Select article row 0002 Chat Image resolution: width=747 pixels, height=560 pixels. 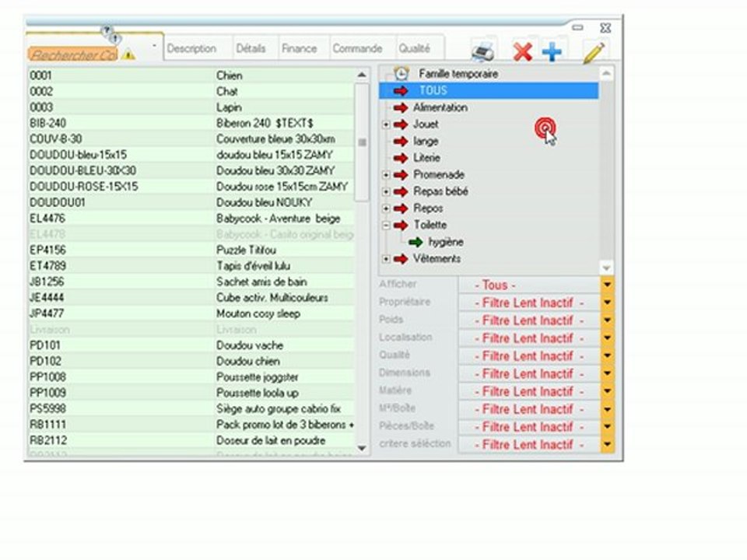coord(191,92)
